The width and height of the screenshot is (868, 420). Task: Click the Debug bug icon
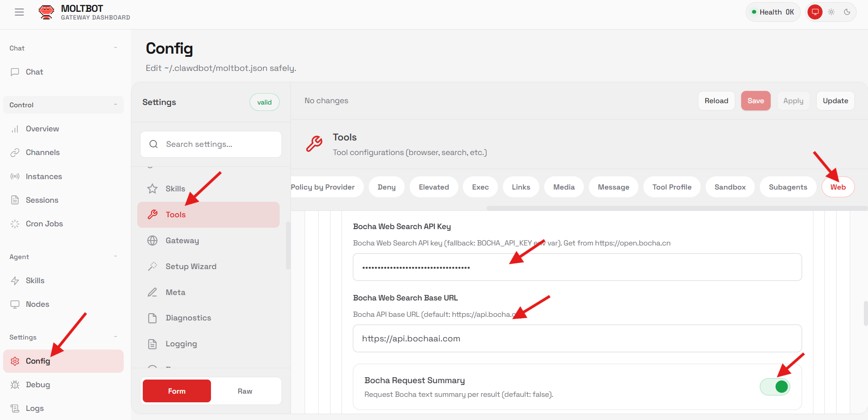pyautogui.click(x=15, y=385)
